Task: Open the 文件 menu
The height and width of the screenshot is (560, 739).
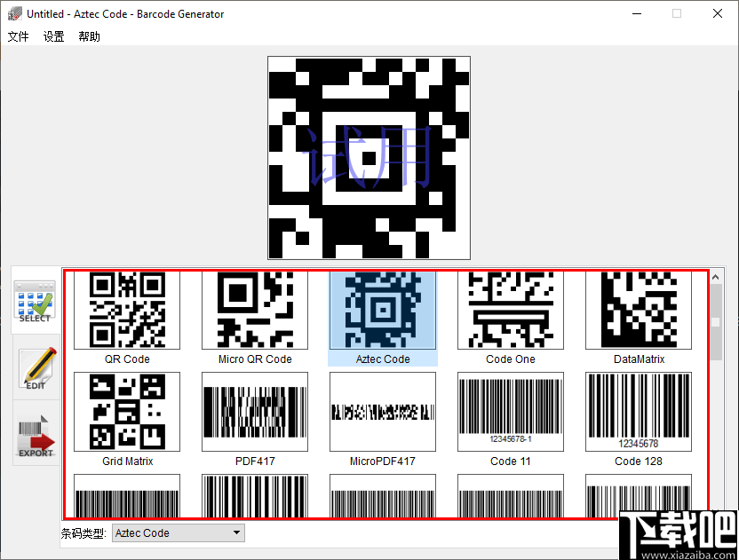Action: point(19,36)
